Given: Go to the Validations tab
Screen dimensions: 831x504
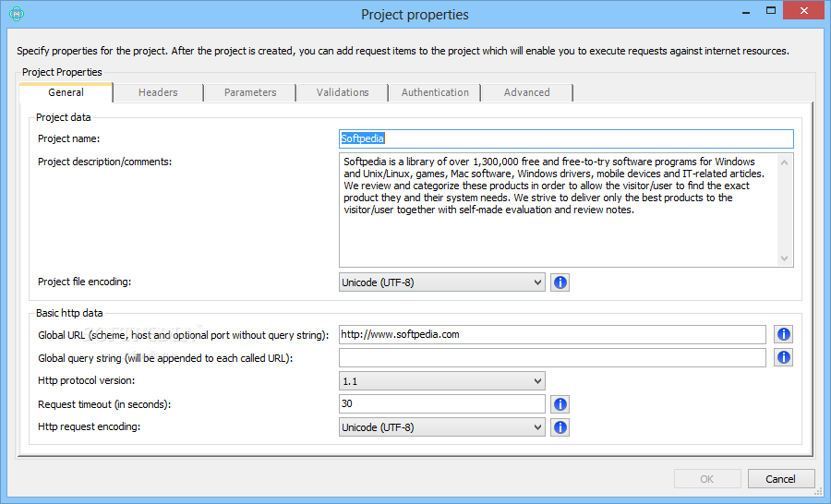Looking at the screenshot, I should coord(343,92).
